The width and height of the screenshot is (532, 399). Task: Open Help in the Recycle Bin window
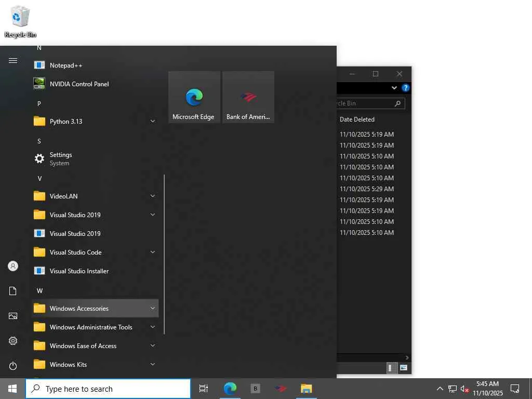coord(405,88)
